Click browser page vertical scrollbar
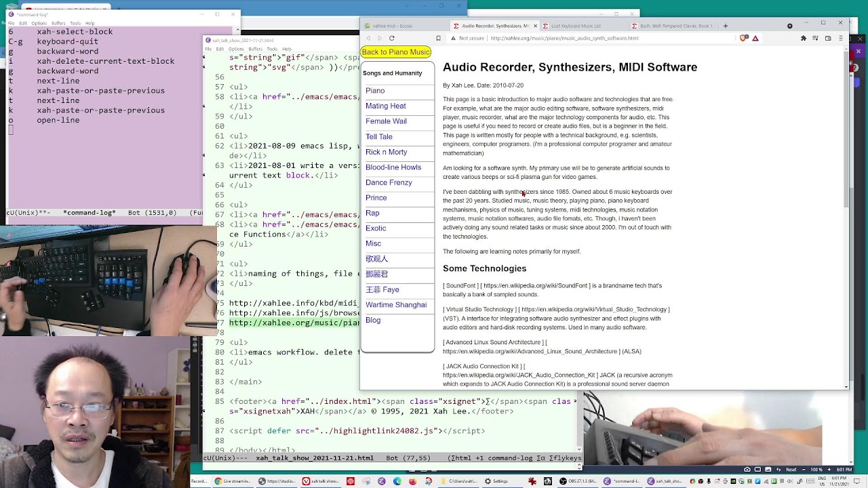 click(846, 129)
